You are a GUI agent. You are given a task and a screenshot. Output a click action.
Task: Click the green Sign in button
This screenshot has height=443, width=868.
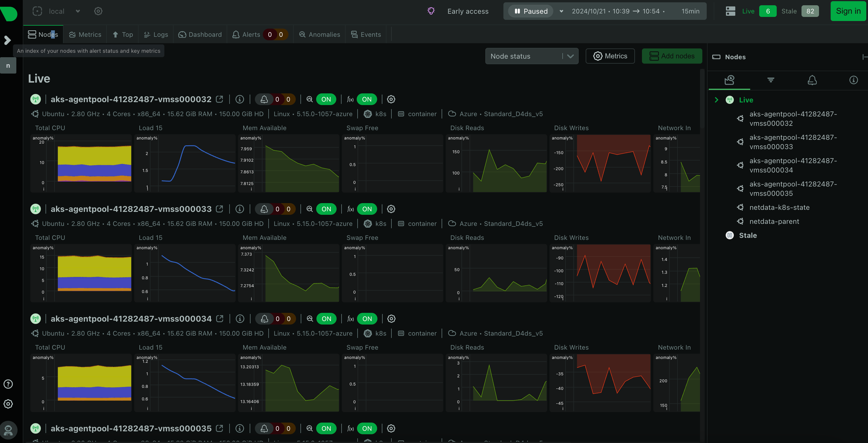[x=848, y=11]
